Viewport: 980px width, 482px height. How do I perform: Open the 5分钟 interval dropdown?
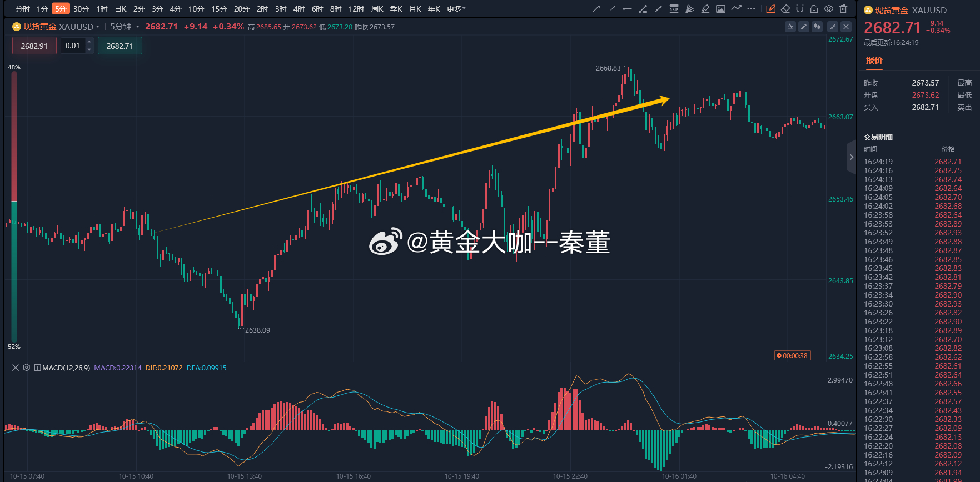point(124,27)
